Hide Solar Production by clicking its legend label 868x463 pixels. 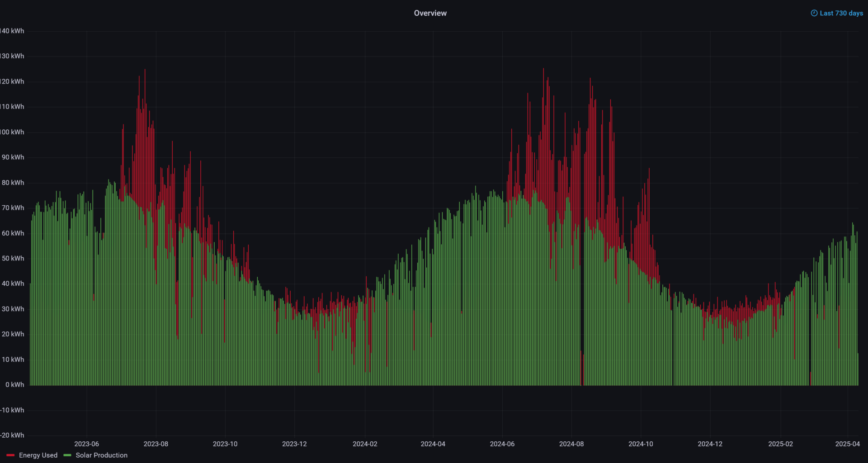coord(101,455)
